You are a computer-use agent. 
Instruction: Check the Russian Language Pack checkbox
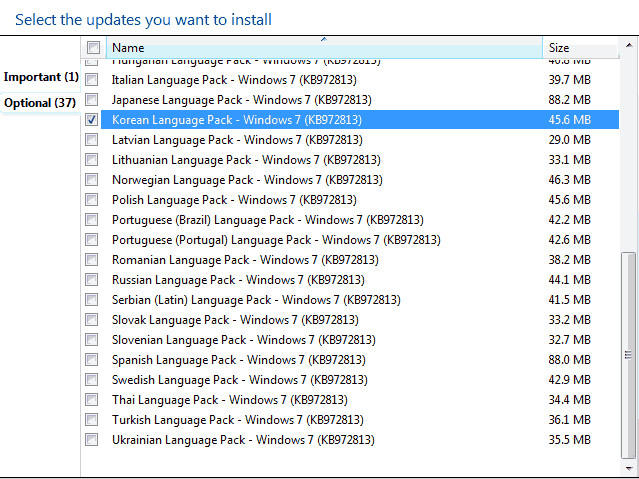(x=92, y=279)
